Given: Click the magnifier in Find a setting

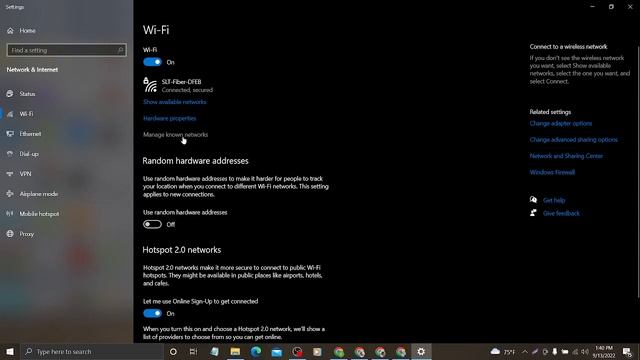Looking at the screenshot, I should point(120,50).
